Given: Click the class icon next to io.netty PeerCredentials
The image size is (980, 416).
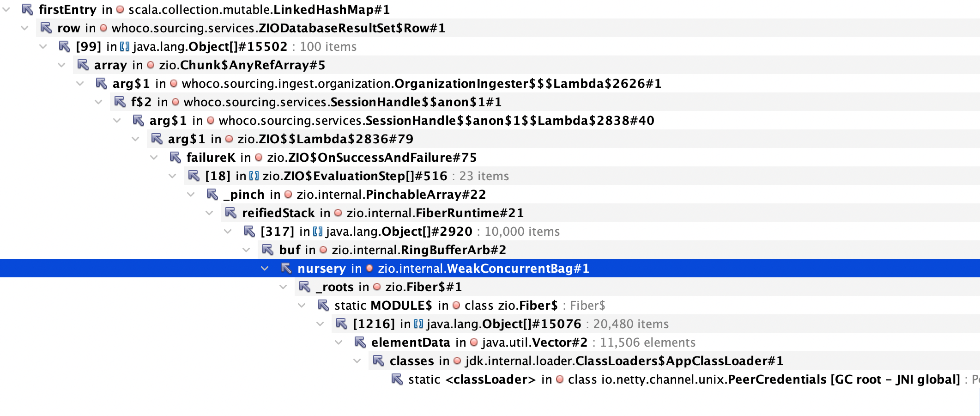Looking at the screenshot, I should tap(559, 379).
